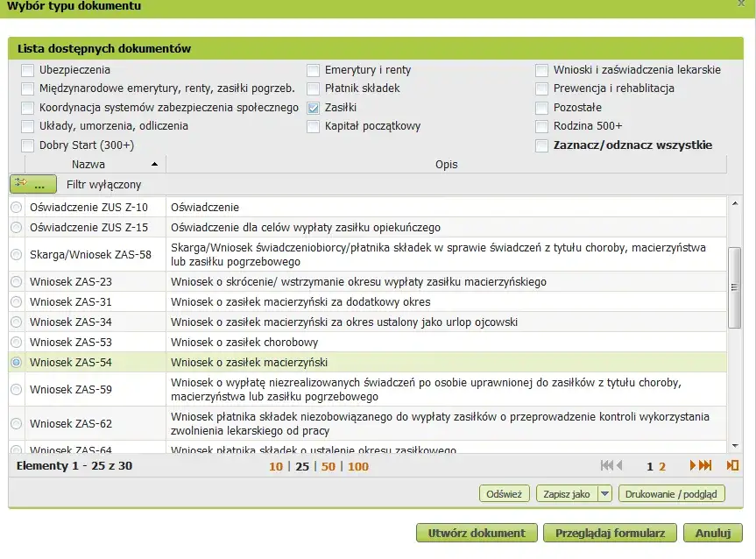This screenshot has width=756, height=559.
Task: Go to the next page arrow
Action: tap(694, 466)
